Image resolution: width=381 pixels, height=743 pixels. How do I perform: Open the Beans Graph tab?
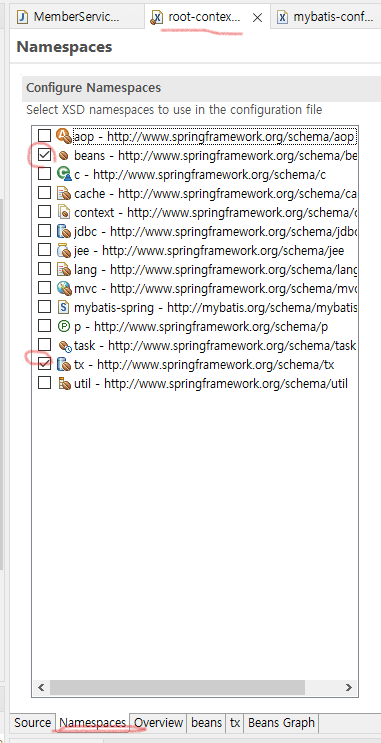281,723
